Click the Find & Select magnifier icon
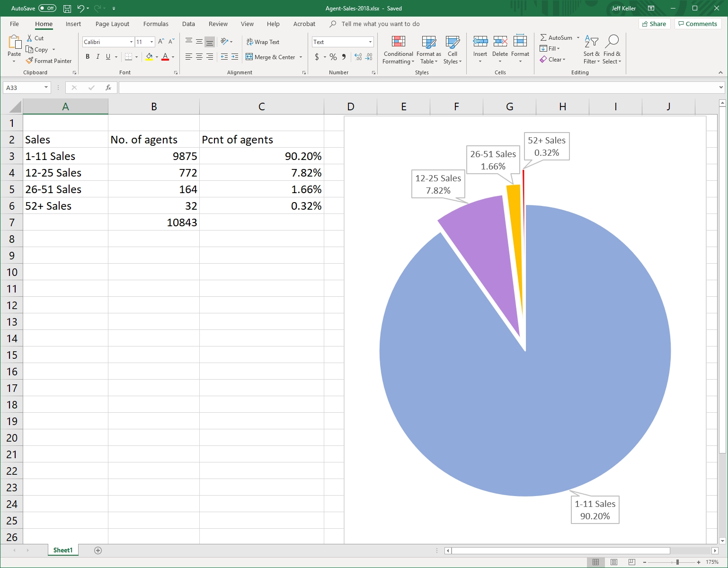Image resolution: width=728 pixels, height=568 pixels. [x=612, y=42]
